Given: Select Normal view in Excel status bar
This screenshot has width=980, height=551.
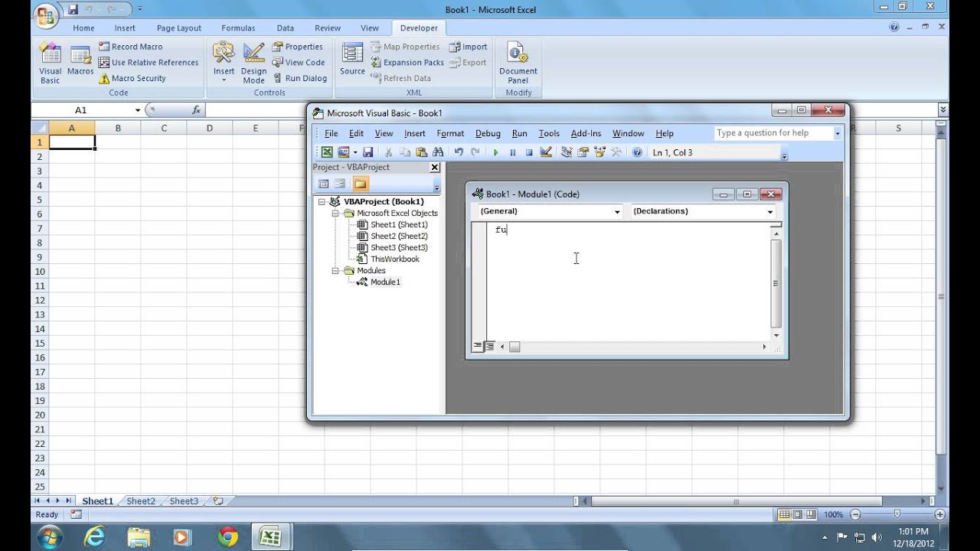Looking at the screenshot, I should click(x=784, y=515).
